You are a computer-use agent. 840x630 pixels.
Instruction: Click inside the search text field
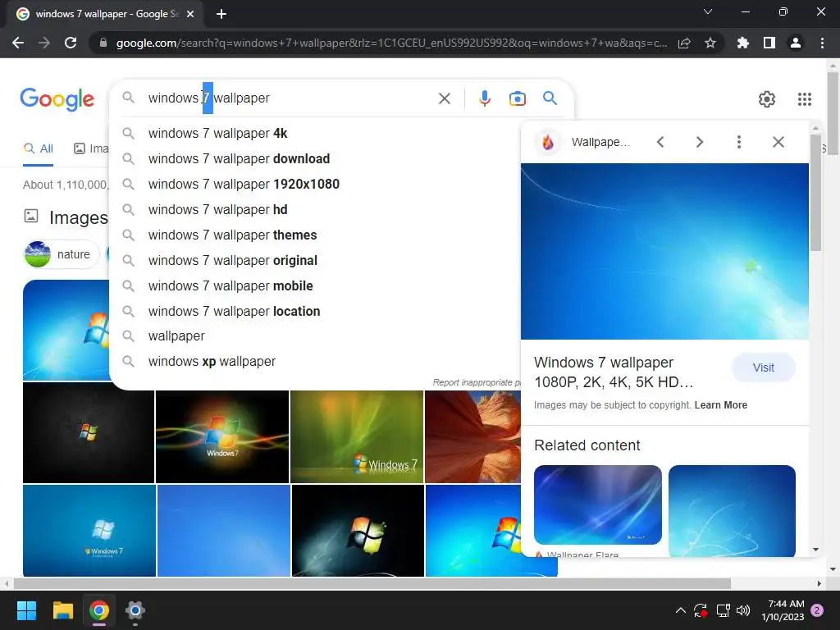290,98
